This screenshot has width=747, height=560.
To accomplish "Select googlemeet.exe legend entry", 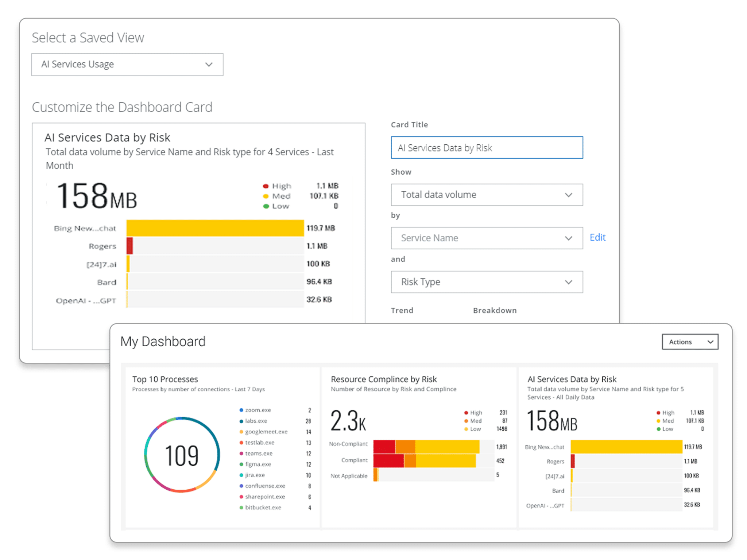I will (x=266, y=432).
